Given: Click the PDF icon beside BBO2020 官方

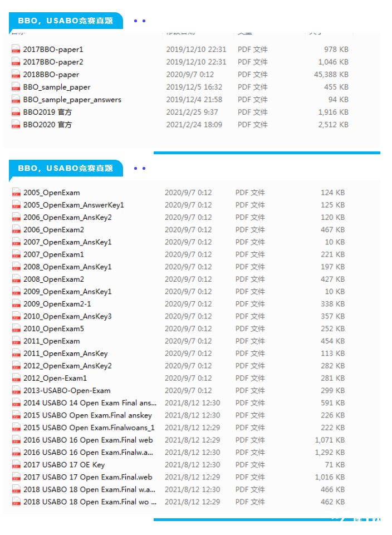Looking at the screenshot, I should click(16, 125).
